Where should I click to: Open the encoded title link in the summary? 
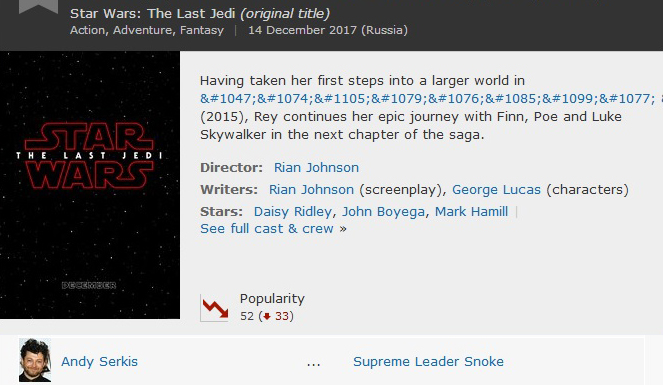coord(431,99)
